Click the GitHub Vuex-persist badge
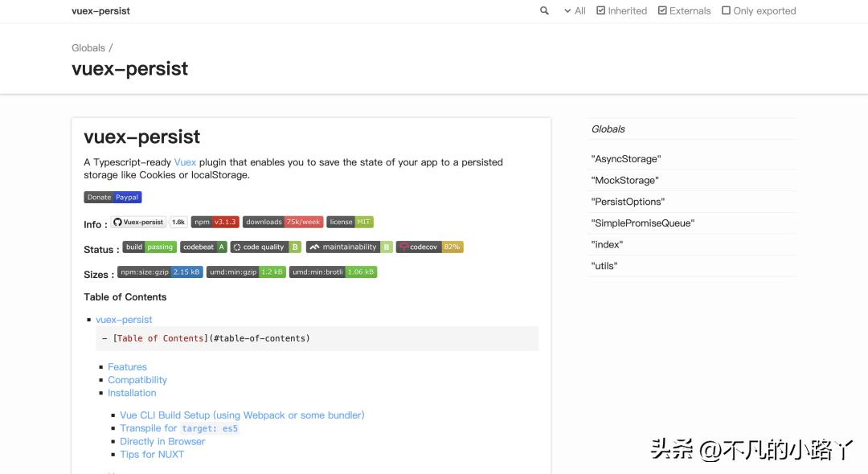 click(x=138, y=223)
